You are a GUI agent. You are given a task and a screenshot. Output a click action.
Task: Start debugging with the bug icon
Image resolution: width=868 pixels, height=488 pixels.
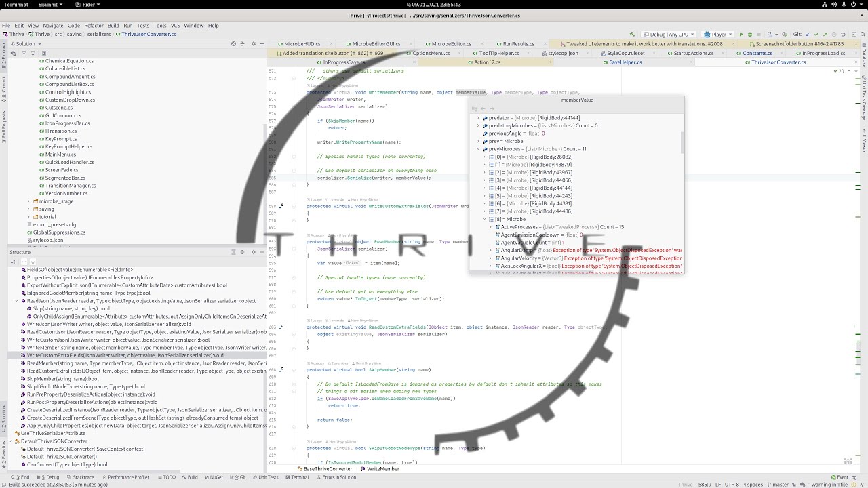point(749,35)
